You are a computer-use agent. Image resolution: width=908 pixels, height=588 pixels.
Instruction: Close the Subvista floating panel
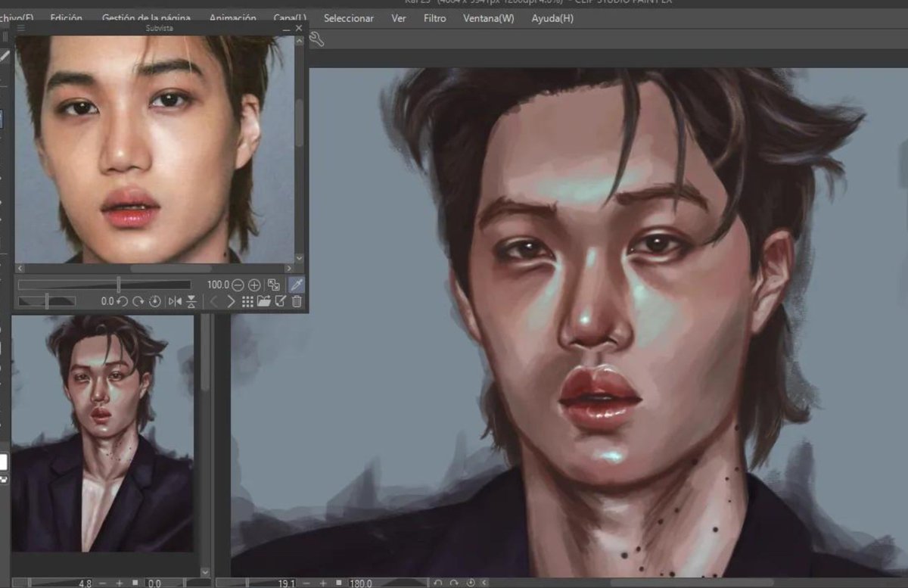coord(299,28)
